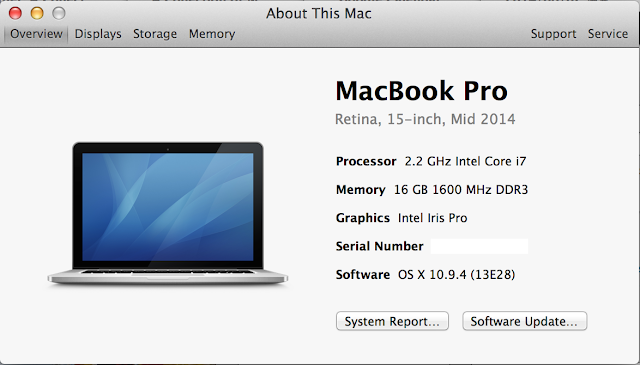Click the MacBook Pro laptop illustration
This screenshot has height=365, width=640.
[x=168, y=213]
